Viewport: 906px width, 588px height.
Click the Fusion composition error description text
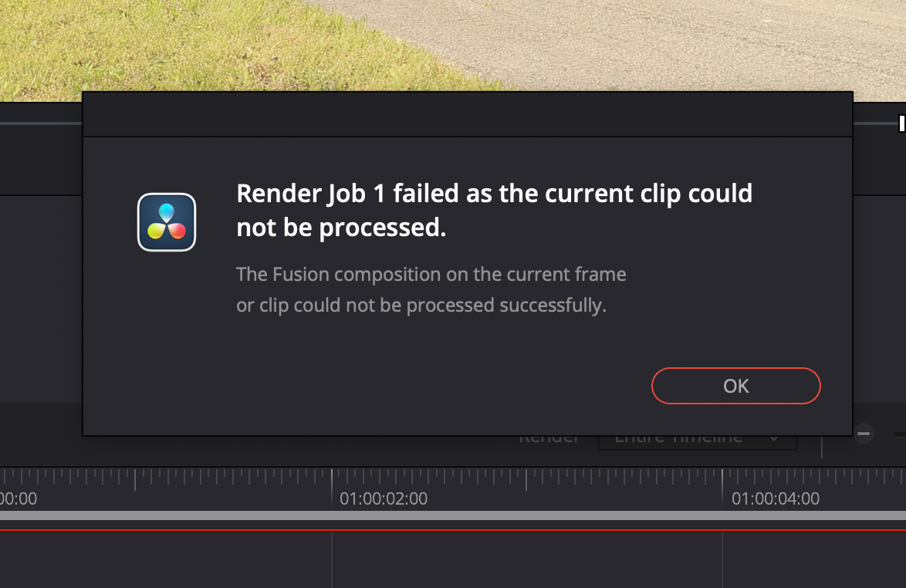pos(431,289)
